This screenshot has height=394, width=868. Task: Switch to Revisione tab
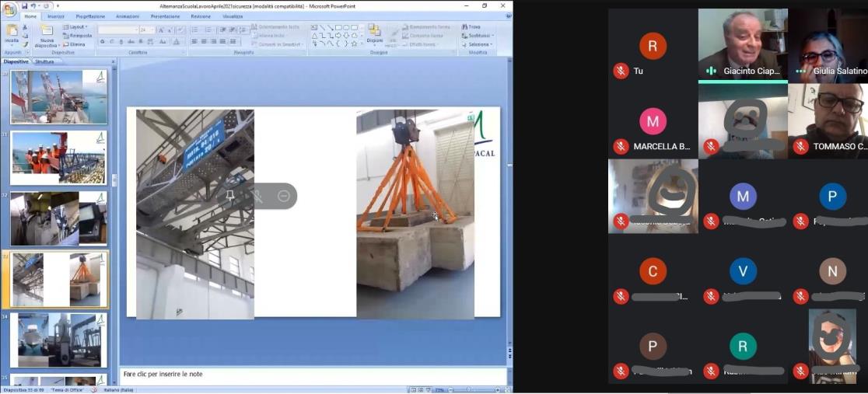click(x=201, y=16)
